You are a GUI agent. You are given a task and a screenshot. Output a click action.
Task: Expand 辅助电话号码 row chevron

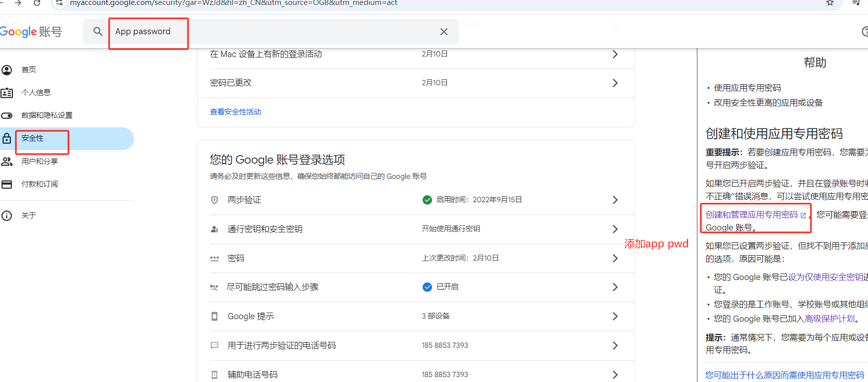pyautogui.click(x=615, y=375)
